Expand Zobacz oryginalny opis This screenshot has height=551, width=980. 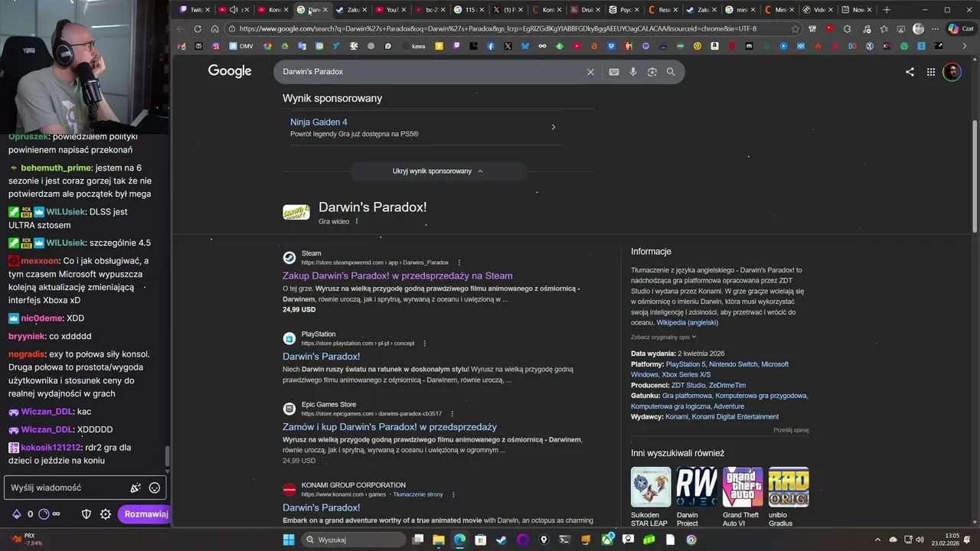(x=663, y=337)
